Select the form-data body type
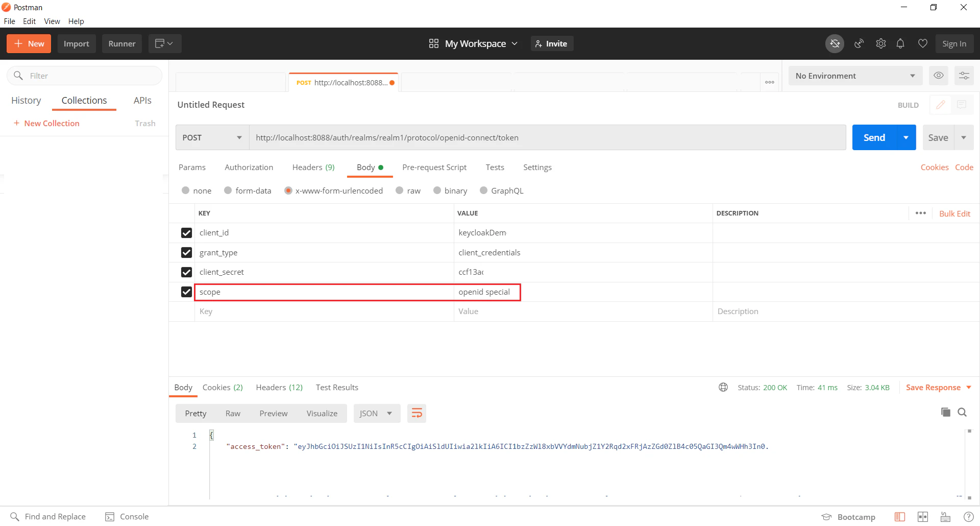Image resolution: width=980 pixels, height=526 pixels. 228,190
